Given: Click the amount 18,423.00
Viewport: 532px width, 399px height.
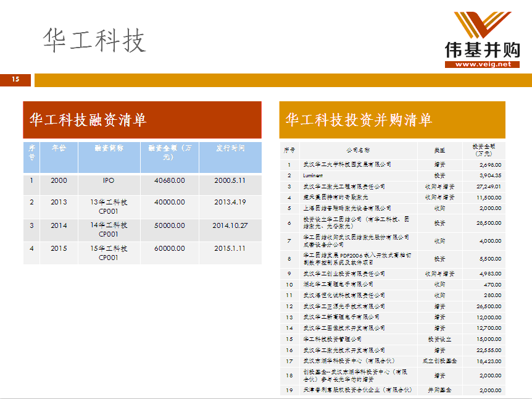Looking at the screenshot, I should click(x=489, y=361).
